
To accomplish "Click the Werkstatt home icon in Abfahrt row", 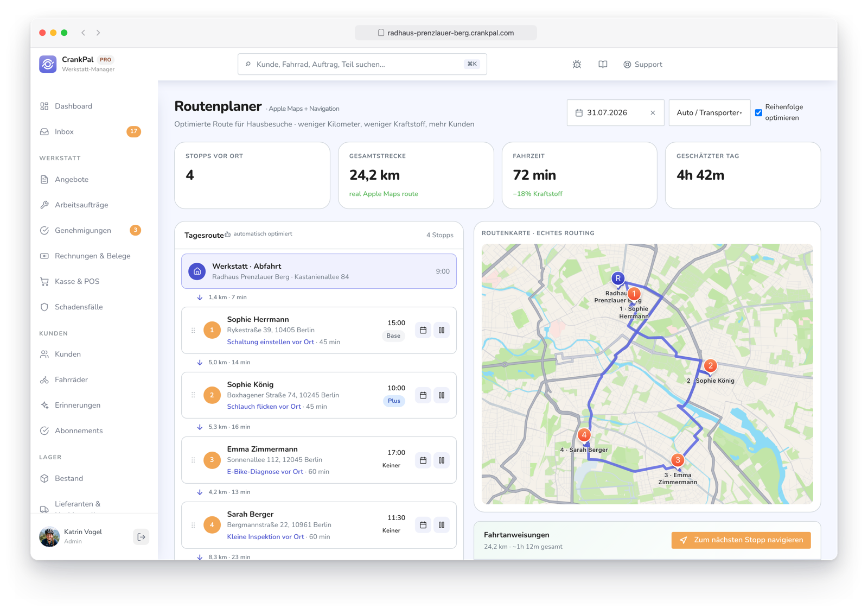I will pyautogui.click(x=197, y=271).
